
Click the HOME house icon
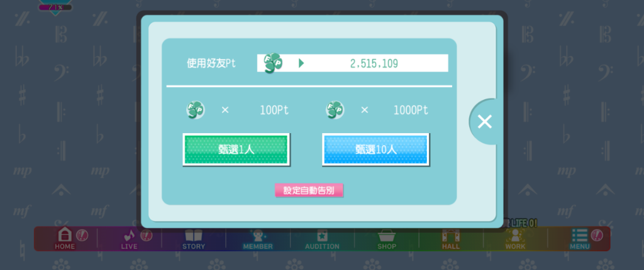65,235
